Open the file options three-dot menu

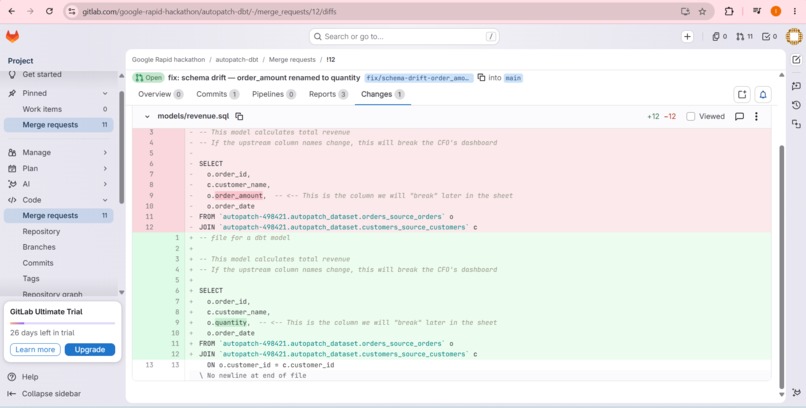point(756,117)
